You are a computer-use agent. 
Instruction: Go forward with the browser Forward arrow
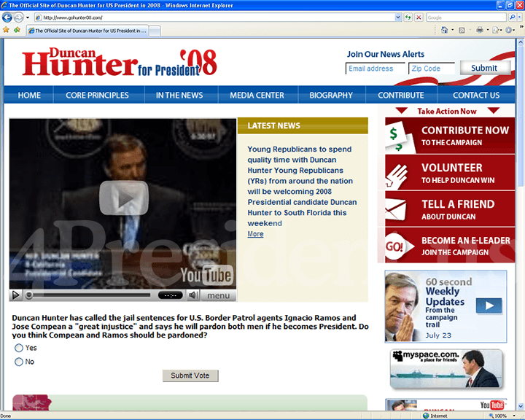[x=19, y=17]
